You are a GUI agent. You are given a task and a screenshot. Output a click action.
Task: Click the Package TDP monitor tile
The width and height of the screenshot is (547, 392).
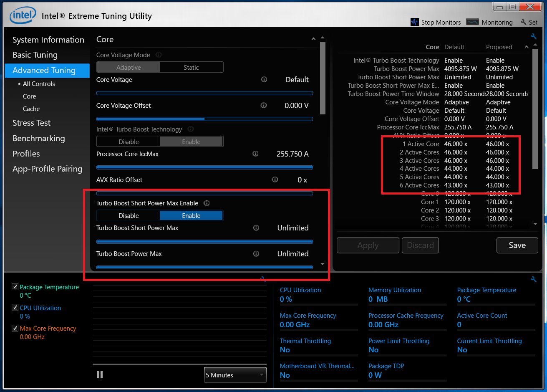point(407,371)
